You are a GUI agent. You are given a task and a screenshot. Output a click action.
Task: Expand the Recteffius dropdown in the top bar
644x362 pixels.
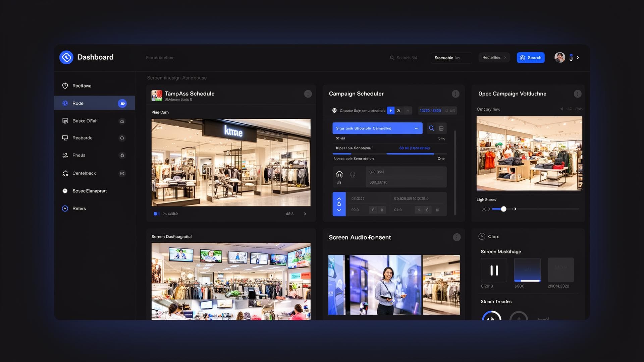494,57
